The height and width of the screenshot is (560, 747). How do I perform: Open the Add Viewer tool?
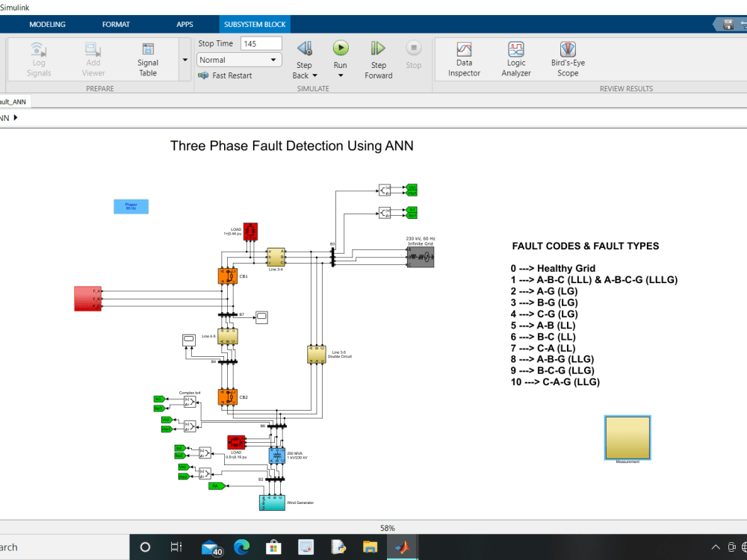93,60
